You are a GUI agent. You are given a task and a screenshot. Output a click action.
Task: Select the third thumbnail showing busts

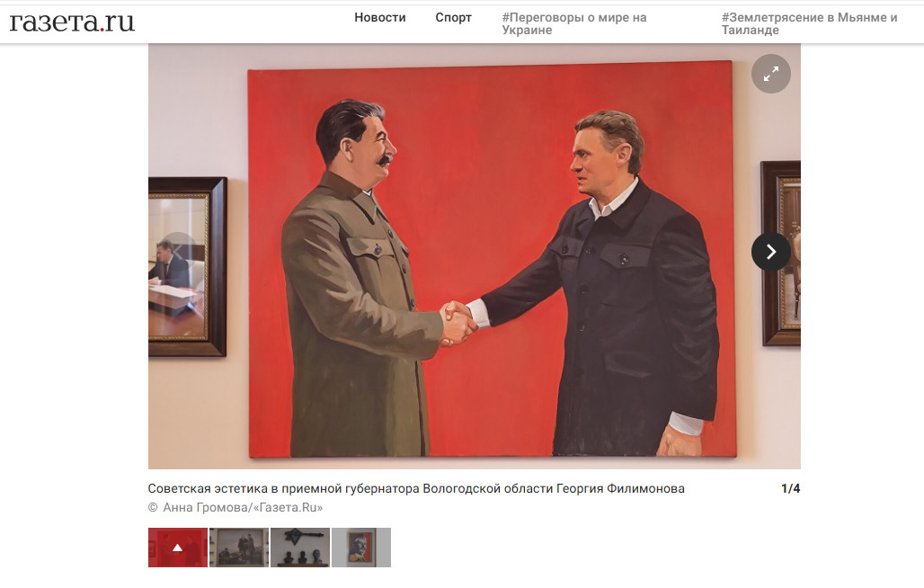300,548
